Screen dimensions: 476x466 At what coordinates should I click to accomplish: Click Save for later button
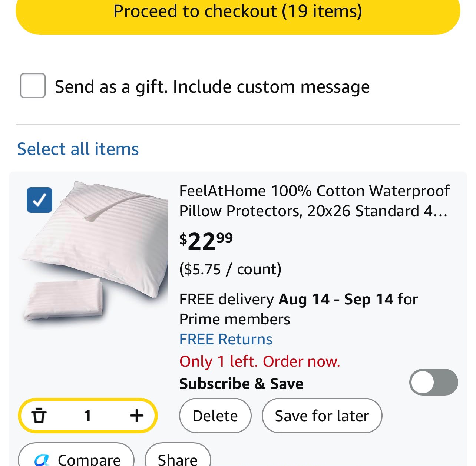point(322,416)
